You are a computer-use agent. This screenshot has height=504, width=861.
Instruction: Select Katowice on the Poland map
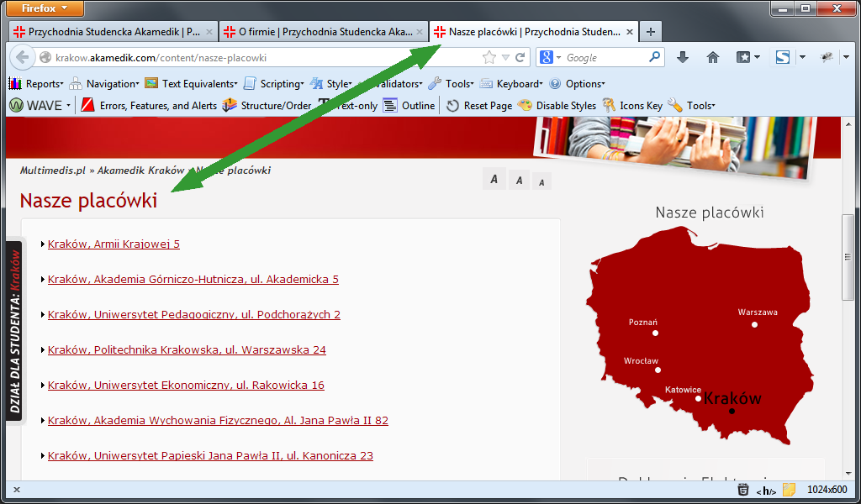[684, 394]
